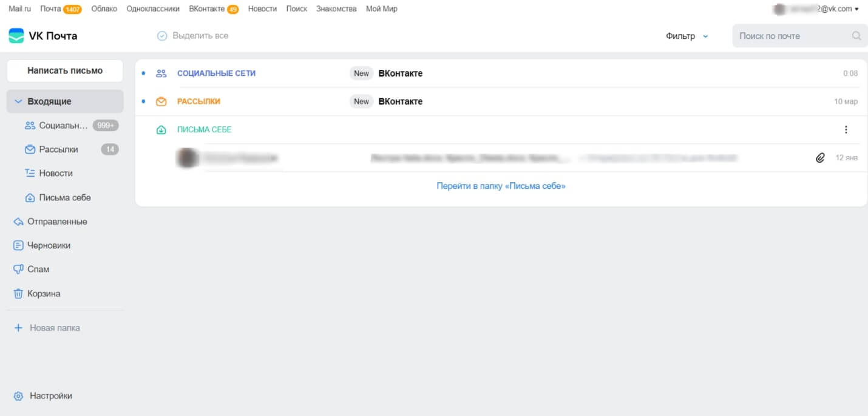This screenshot has height=416, width=868.
Task: Click the 49 badge beside ВКонтакте
Action: 232,9
